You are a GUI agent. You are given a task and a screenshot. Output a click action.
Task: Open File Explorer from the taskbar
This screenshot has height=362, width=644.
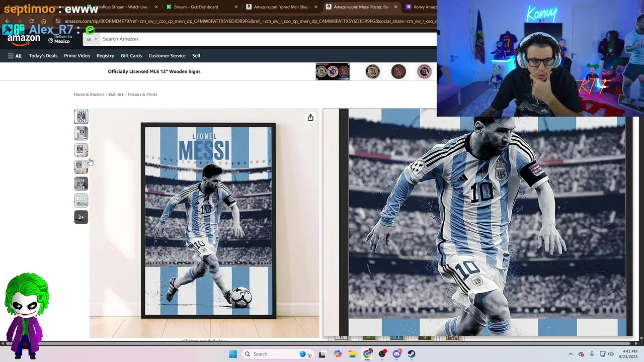point(352,354)
